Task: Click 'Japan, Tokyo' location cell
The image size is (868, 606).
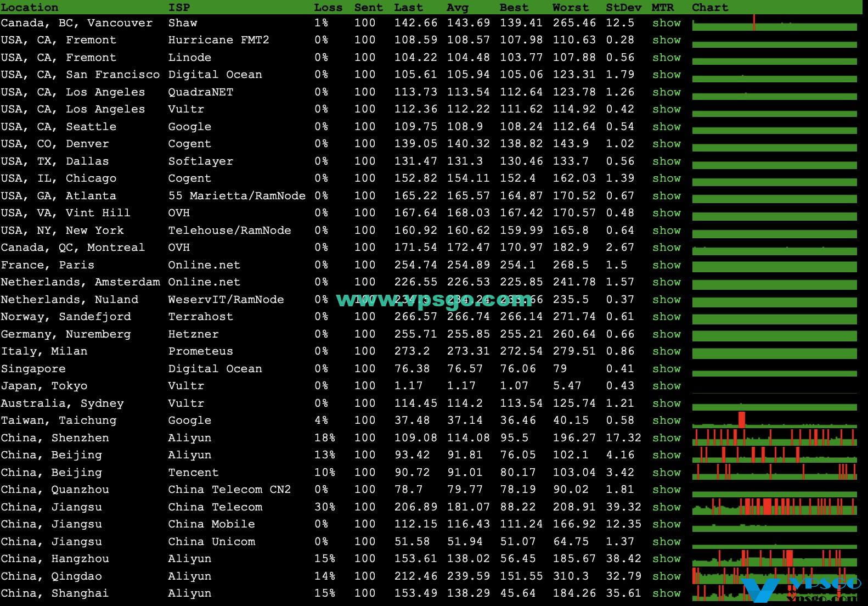Action: (44, 386)
